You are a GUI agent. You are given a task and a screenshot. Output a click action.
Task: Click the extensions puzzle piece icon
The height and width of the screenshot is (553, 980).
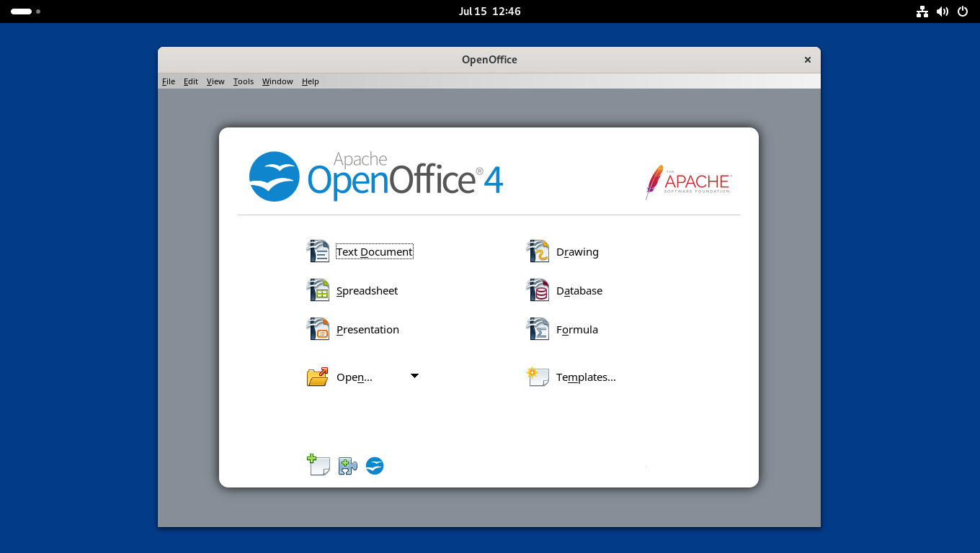point(348,466)
